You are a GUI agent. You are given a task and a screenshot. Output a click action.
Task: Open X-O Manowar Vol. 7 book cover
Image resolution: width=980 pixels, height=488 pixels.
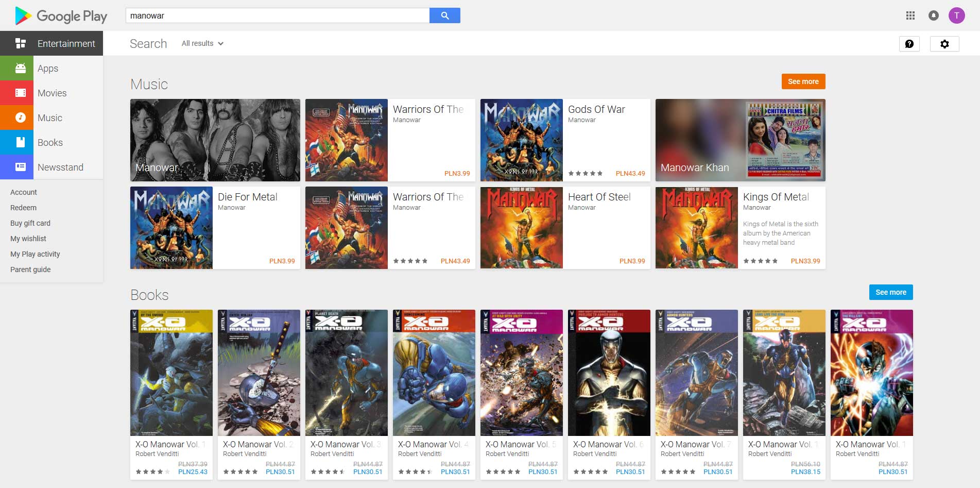pos(697,373)
